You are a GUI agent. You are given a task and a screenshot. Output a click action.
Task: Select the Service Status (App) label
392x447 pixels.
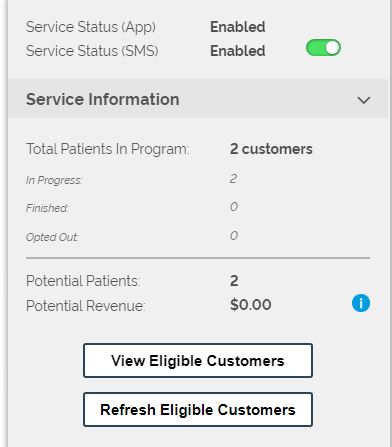(x=91, y=27)
